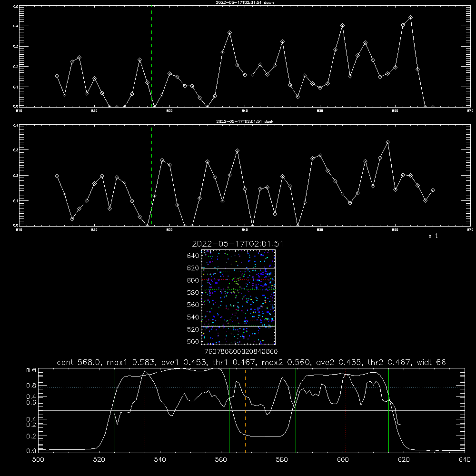Click the rightmost solid green line in bottom plot
Viewport: 476px width, 476px height.
coord(388,410)
